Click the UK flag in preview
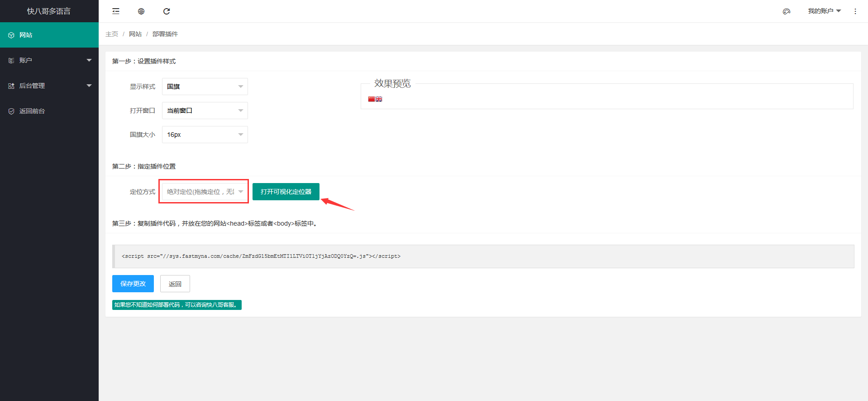The height and width of the screenshot is (401, 868). [379, 99]
